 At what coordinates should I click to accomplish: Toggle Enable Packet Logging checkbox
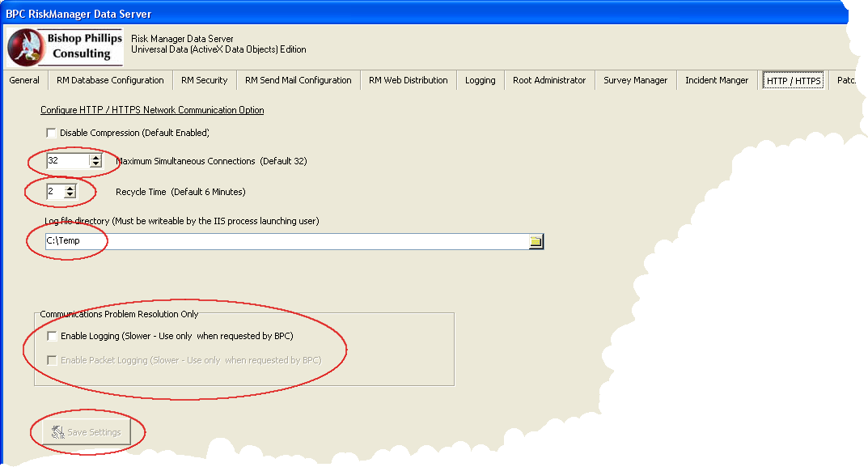pyautogui.click(x=53, y=360)
